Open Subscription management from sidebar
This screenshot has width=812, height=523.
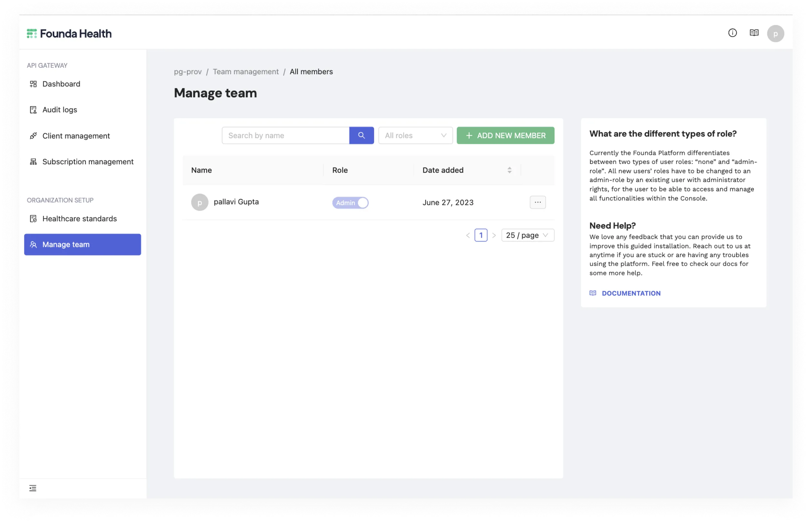pos(87,162)
